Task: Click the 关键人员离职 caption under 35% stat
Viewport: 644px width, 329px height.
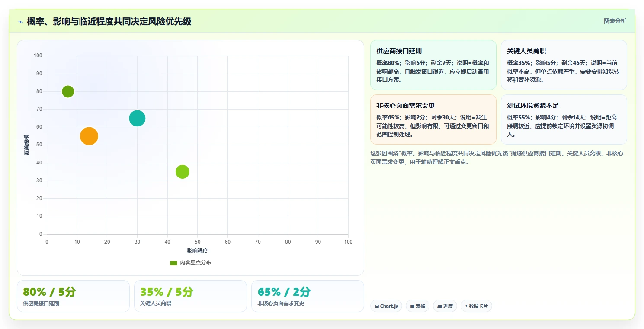Action: (x=156, y=303)
